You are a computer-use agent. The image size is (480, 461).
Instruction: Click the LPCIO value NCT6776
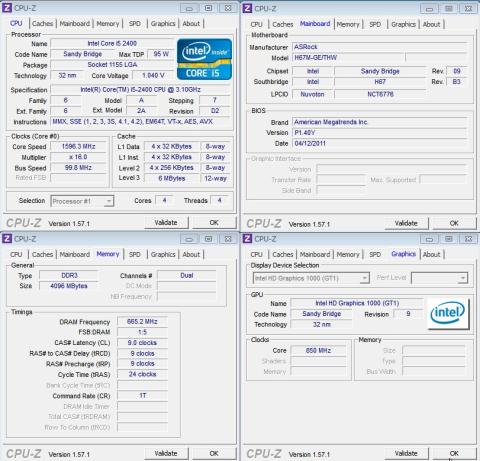[x=380, y=94]
